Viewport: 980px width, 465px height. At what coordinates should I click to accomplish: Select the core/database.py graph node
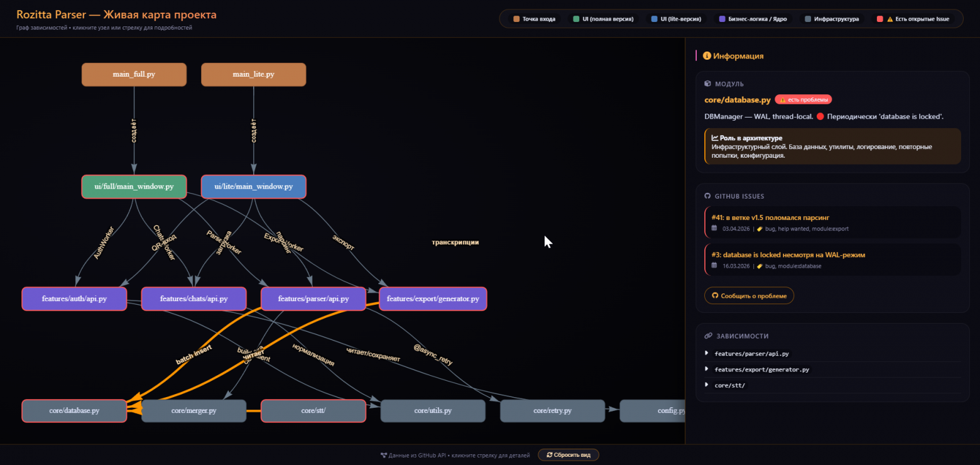74,411
